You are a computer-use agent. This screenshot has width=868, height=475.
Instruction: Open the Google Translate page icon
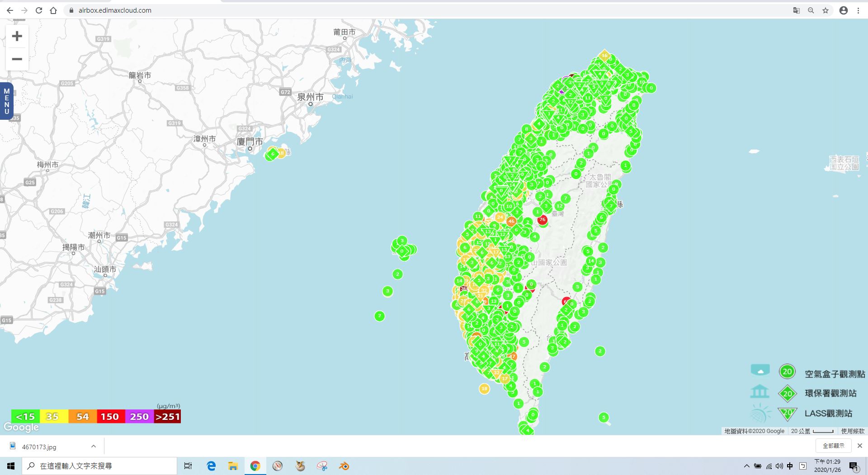797,10
